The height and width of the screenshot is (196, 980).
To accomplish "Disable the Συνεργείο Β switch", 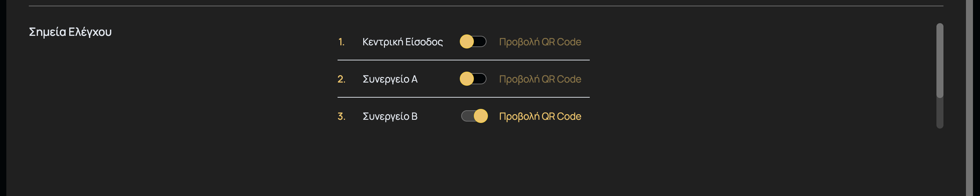I will tap(474, 116).
